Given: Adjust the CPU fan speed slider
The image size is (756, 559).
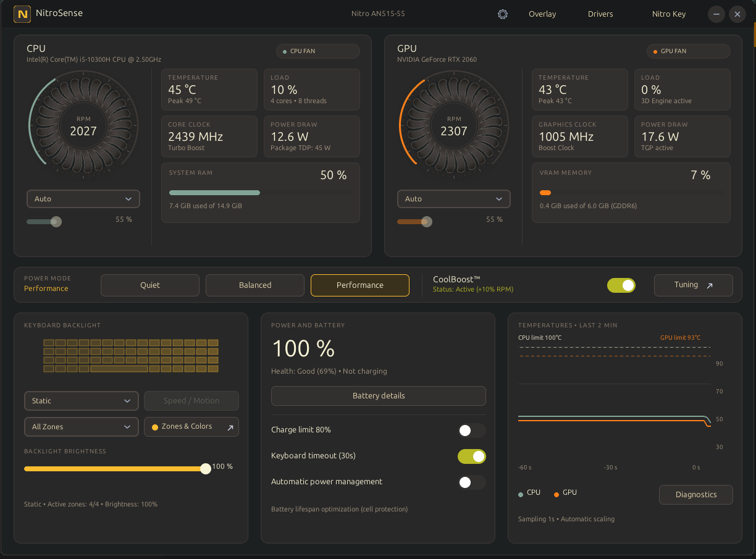Looking at the screenshot, I should point(56,222).
